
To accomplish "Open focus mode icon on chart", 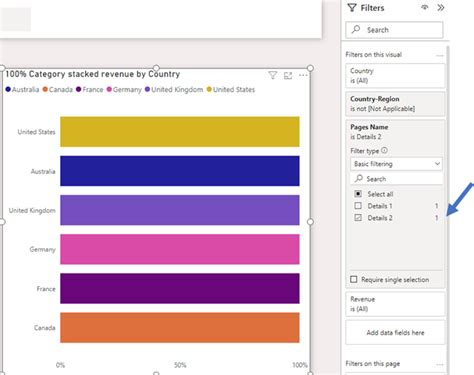I will coord(288,76).
